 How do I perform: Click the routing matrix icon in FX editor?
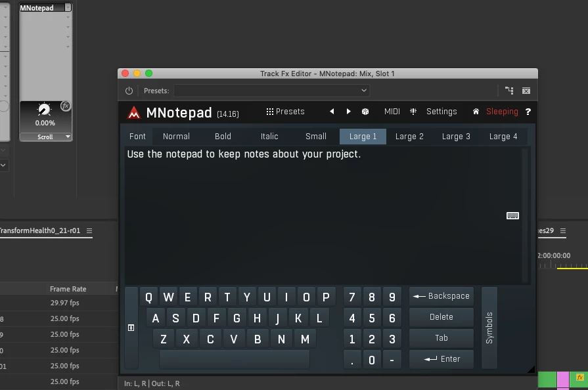click(509, 91)
